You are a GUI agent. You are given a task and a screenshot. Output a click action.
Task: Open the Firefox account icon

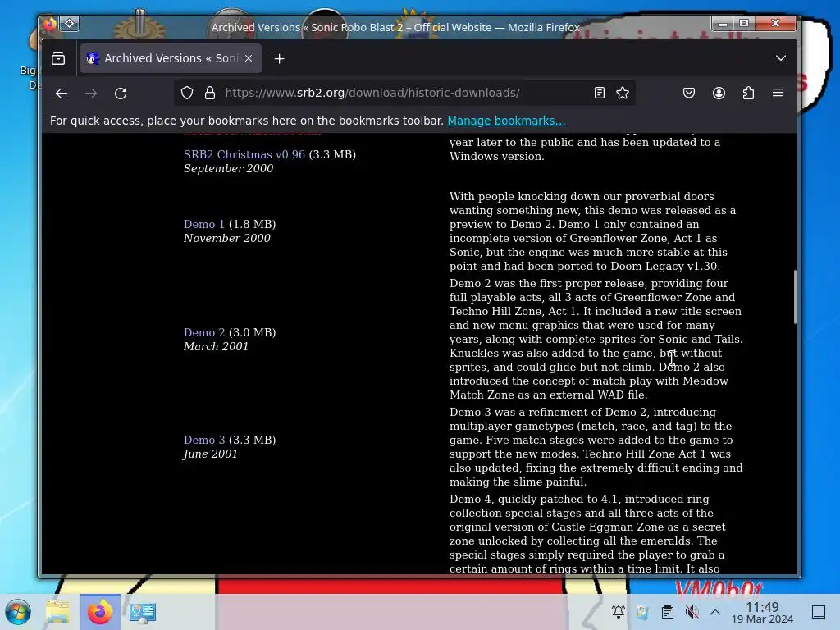click(x=719, y=94)
